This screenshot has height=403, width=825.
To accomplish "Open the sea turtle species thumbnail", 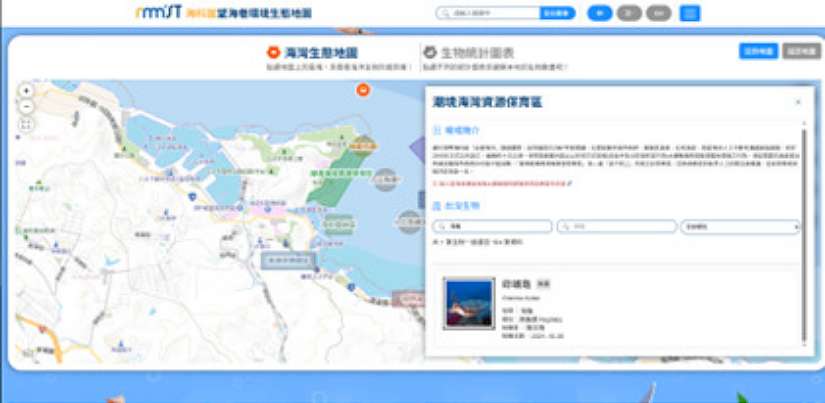I will pos(469,302).
